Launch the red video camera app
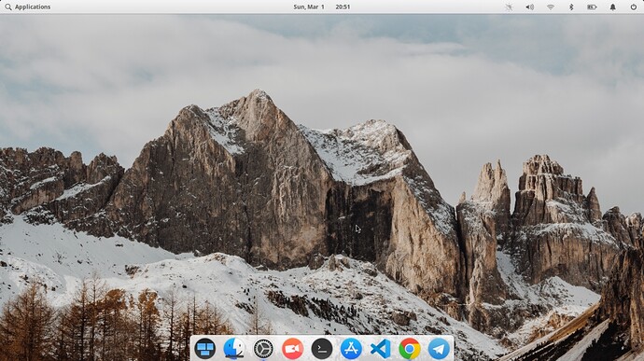This screenshot has height=361, width=644. (x=292, y=349)
